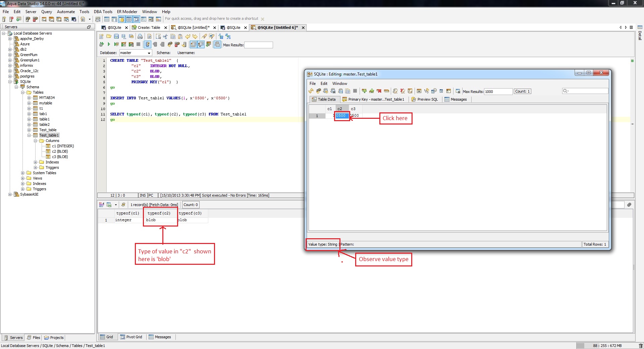Click the red delete row icon in Table Editor
The image size is (644, 349).
379,91
